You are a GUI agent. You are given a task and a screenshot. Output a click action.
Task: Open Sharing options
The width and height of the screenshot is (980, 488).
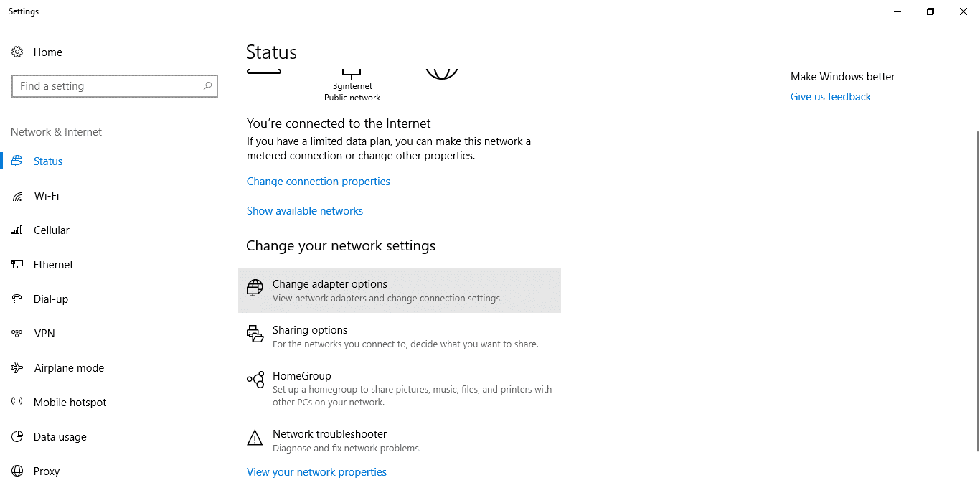310,330
